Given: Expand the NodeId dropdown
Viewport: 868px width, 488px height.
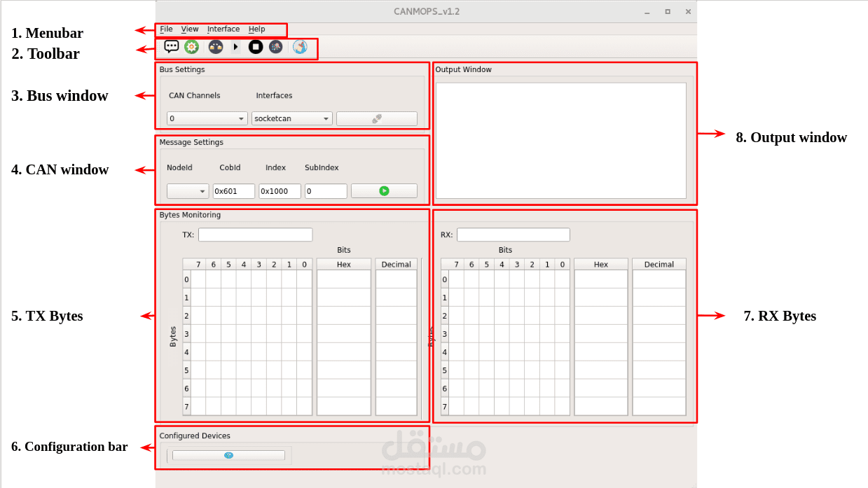Looking at the screenshot, I should pyautogui.click(x=188, y=191).
